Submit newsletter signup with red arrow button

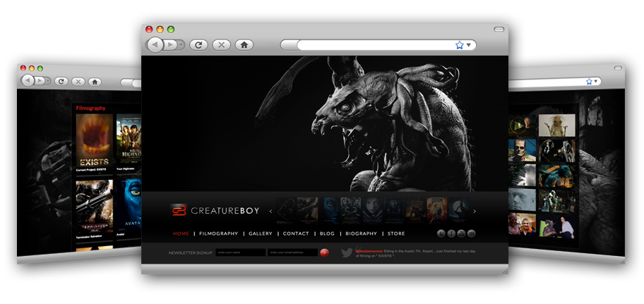(x=324, y=253)
